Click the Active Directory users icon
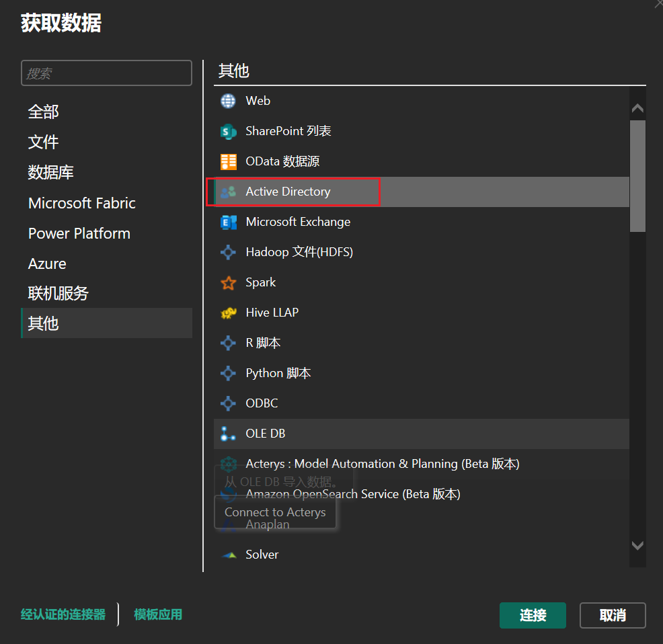The image size is (663, 644). click(229, 192)
